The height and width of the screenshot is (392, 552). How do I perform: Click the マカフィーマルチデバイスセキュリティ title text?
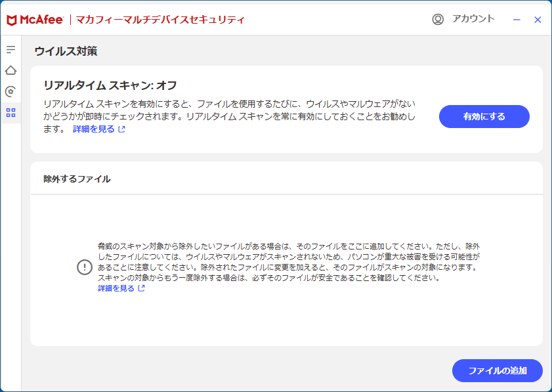(160, 20)
